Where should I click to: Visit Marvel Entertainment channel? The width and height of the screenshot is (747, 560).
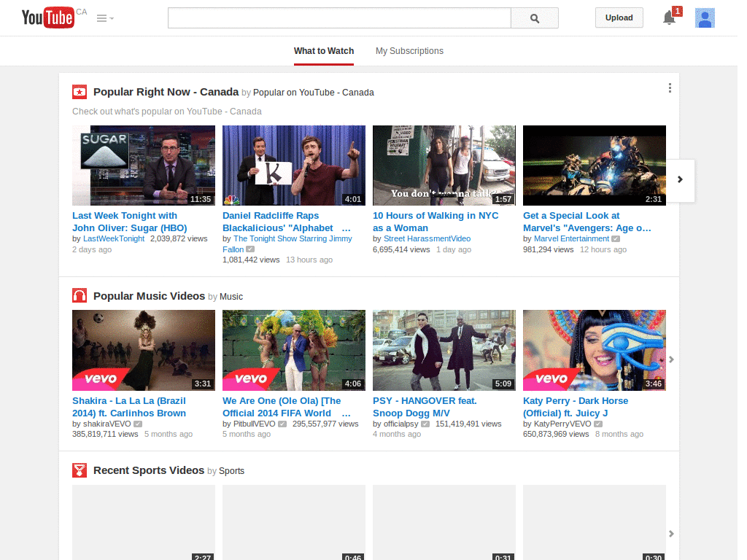(x=572, y=238)
